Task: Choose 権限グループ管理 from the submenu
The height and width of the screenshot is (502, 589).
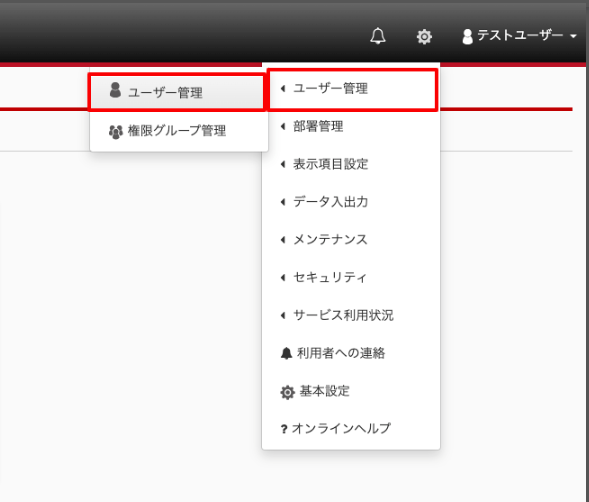Action: click(179, 131)
